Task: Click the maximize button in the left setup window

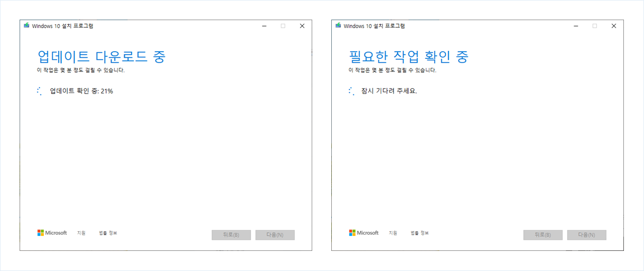Action: coord(283,26)
